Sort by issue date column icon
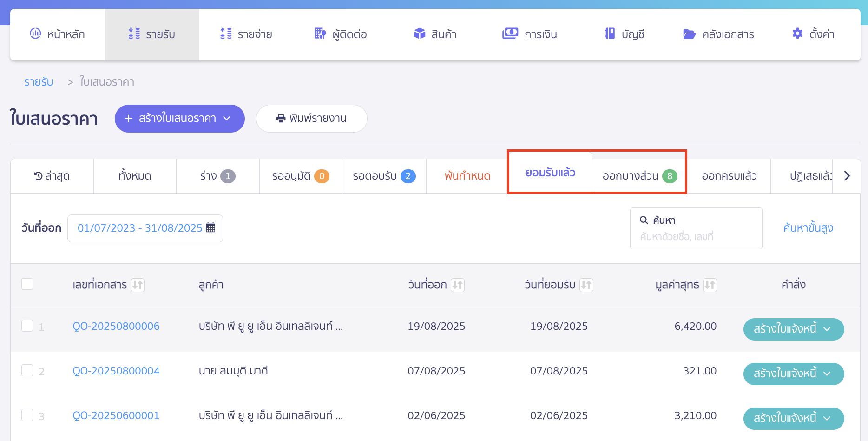868x441 pixels. coord(458,285)
